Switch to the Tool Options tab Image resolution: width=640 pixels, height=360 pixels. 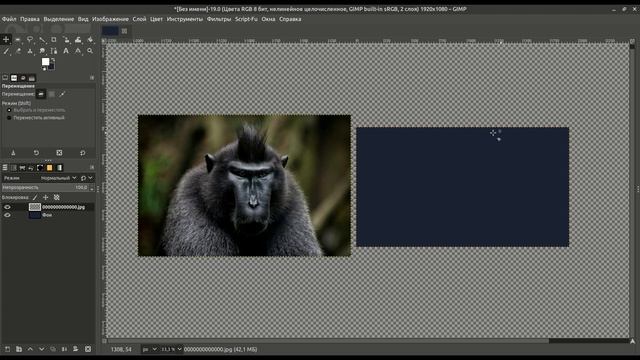coord(5,78)
